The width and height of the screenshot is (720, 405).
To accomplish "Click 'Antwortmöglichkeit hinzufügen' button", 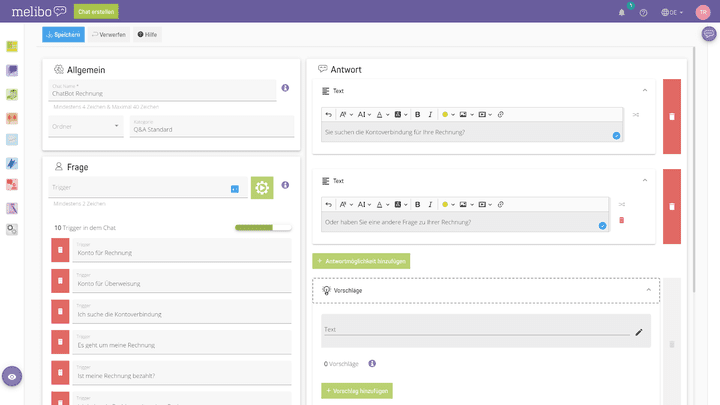I will tap(361, 260).
